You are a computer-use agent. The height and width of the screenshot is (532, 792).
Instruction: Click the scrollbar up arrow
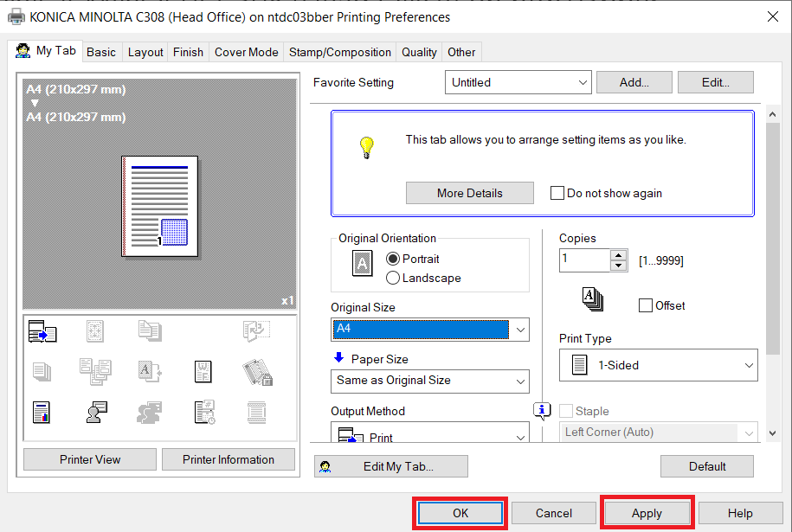pyautogui.click(x=773, y=114)
